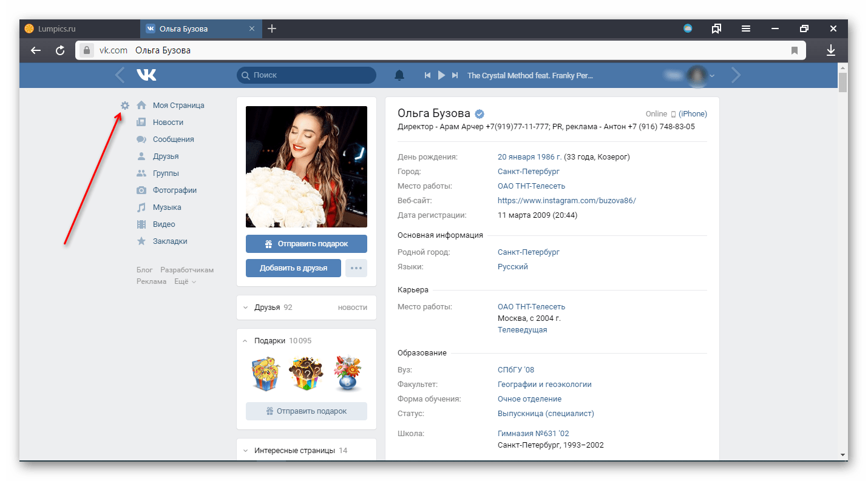Screen dimensions: 868x481
Task: Click the yellow chick gift thumbnail
Action: [266, 374]
